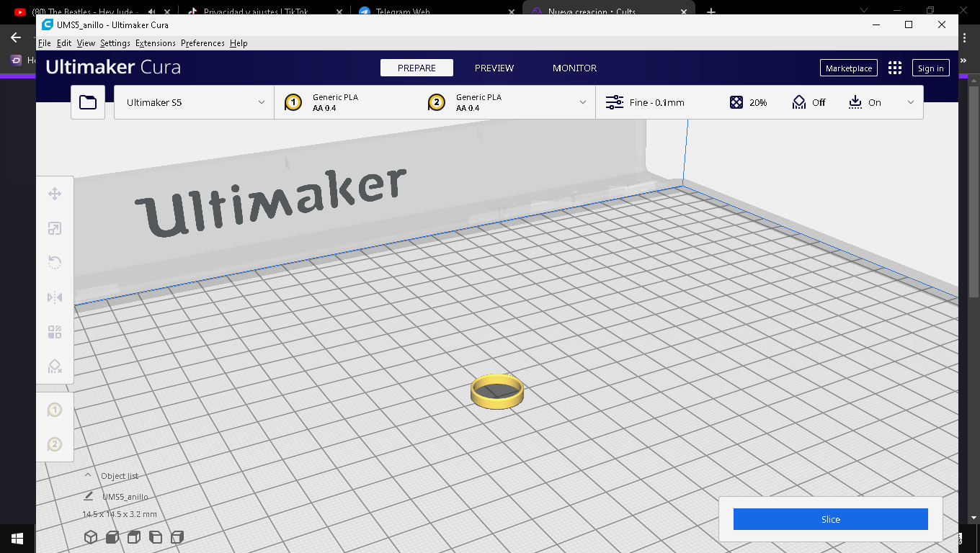980x553 pixels.
Task: Switch to the PREVIEW stage tab
Action: [494, 68]
